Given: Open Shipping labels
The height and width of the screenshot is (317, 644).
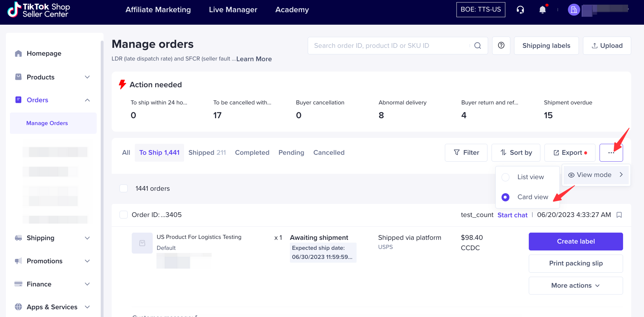Looking at the screenshot, I should pos(546,45).
